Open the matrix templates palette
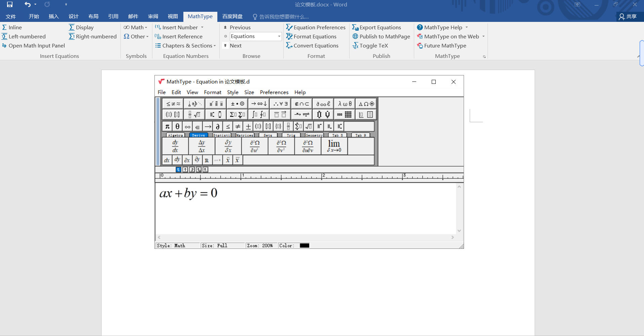 345,114
